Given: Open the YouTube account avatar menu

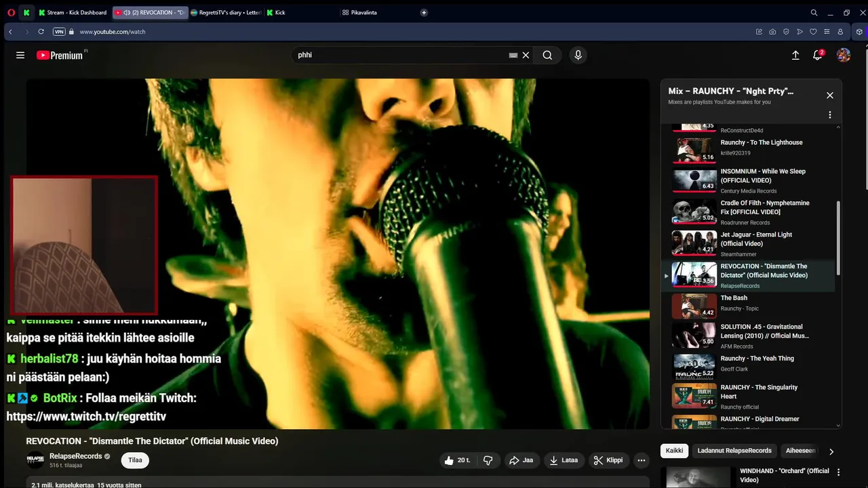Looking at the screenshot, I should 844,55.
